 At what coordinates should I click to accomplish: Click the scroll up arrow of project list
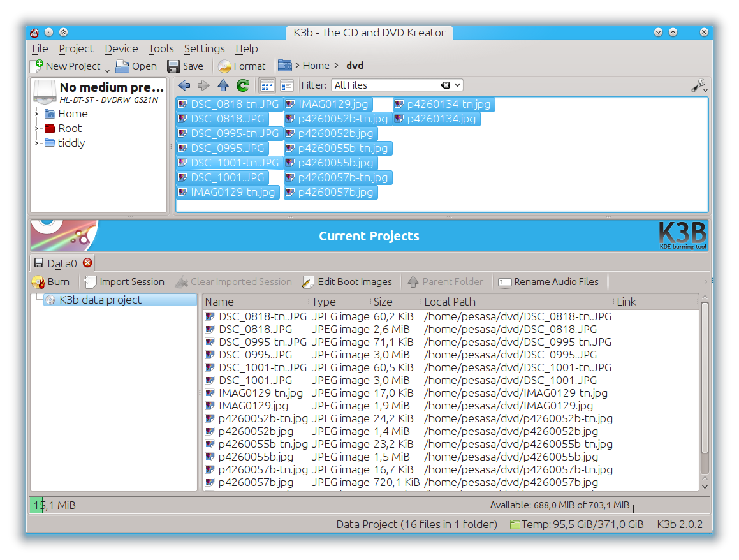[x=705, y=297]
